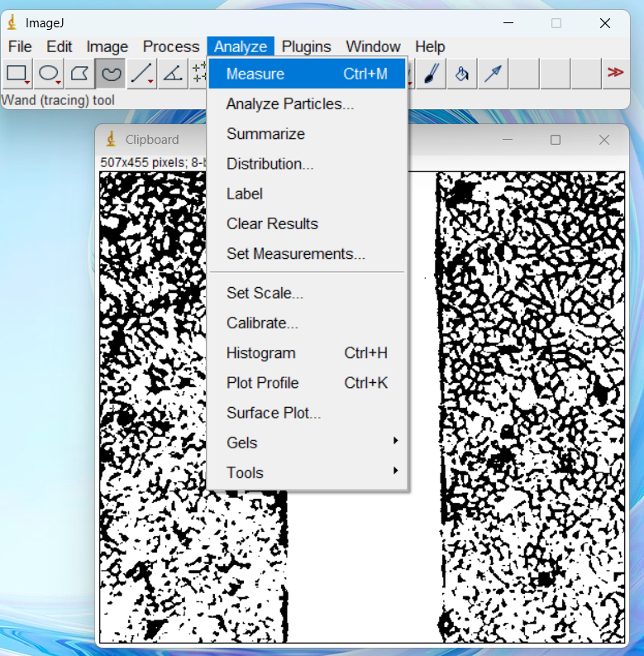Viewport: 644px width, 656px height.
Task: Expand the Gels submenu
Action: 307,443
